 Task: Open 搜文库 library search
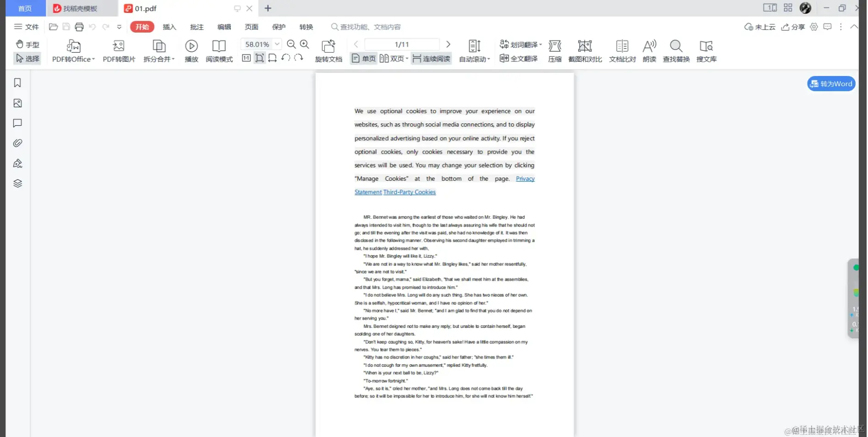706,51
